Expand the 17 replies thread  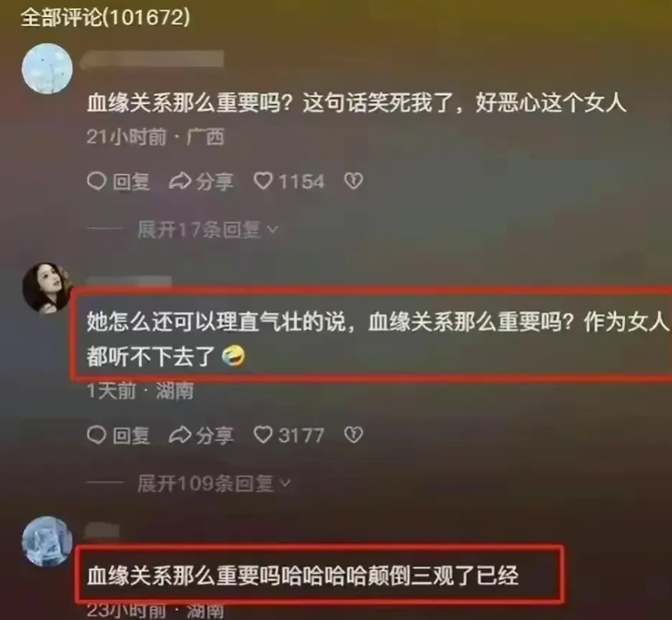point(207,230)
